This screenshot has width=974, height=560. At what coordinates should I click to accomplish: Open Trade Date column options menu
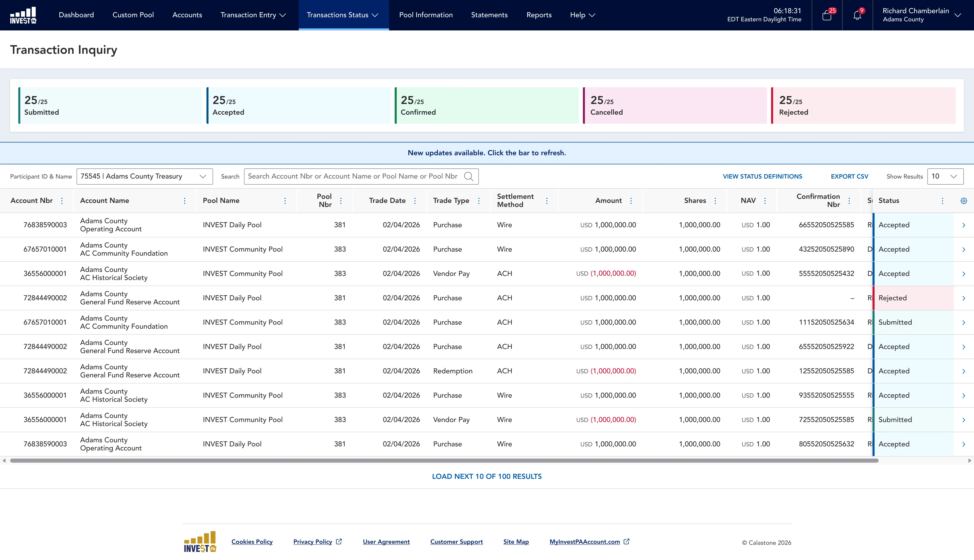point(415,201)
